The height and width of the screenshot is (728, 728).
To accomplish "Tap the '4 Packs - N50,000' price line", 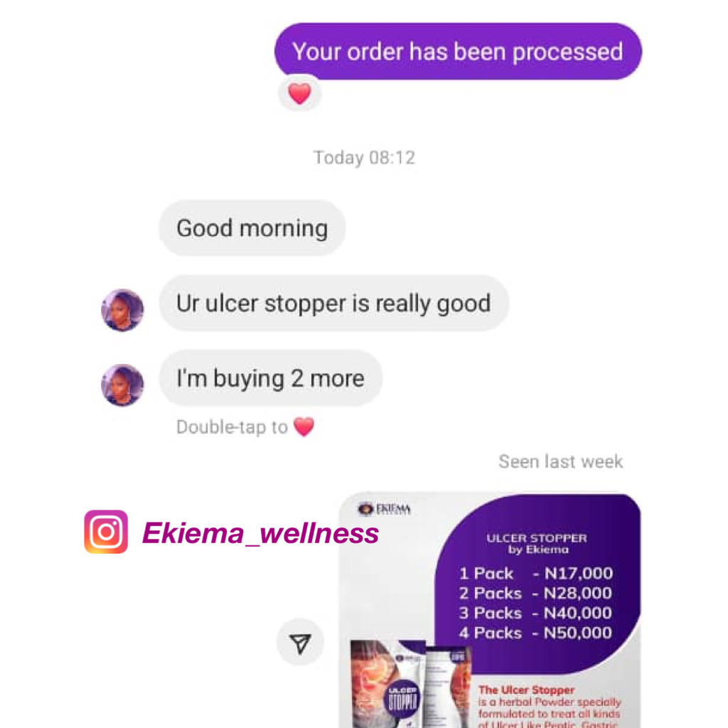I will click(535, 633).
